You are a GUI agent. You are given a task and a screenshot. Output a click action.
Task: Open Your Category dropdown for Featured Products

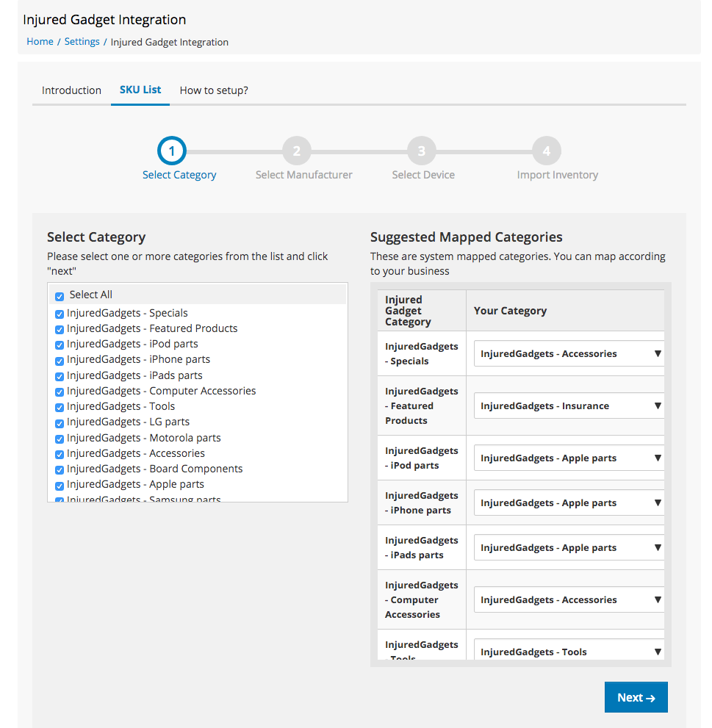(569, 406)
